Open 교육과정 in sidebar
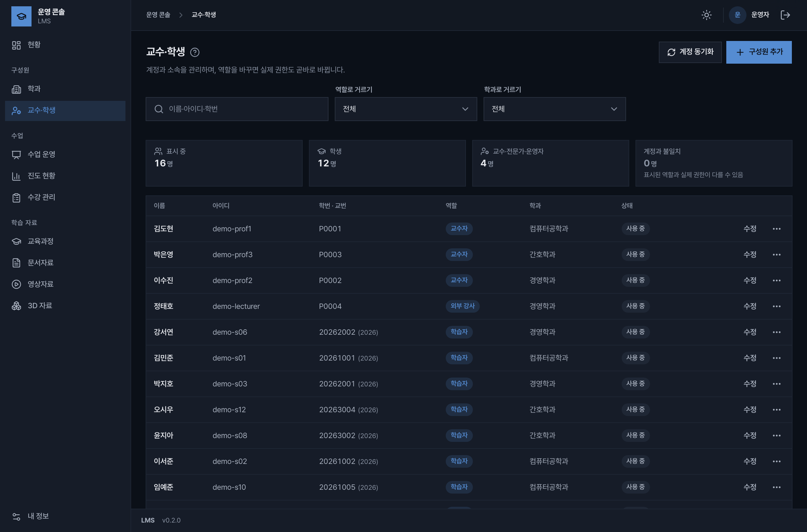The height and width of the screenshot is (532, 807). (x=65, y=241)
